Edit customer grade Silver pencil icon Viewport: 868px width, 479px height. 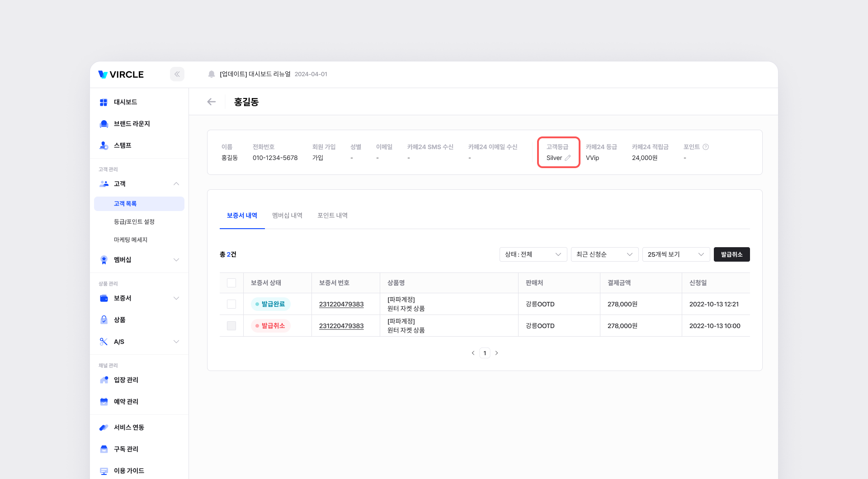point(568,158)
